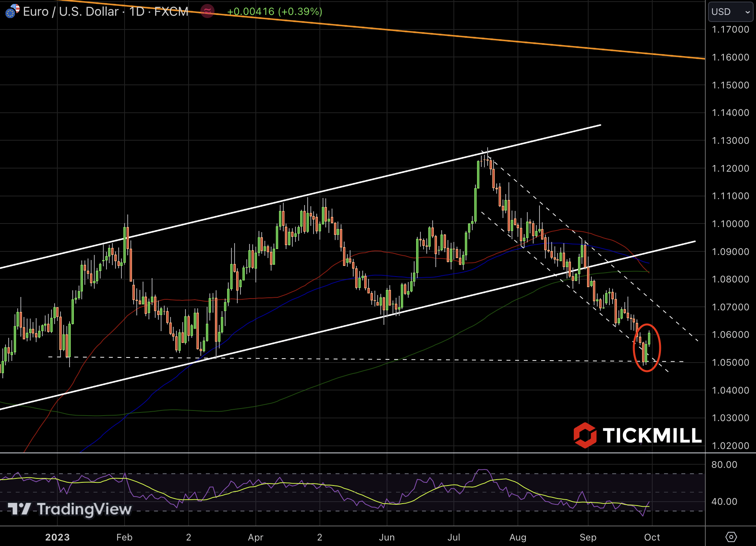Click the Euro / U.S. Dollar symbol title

71,11
